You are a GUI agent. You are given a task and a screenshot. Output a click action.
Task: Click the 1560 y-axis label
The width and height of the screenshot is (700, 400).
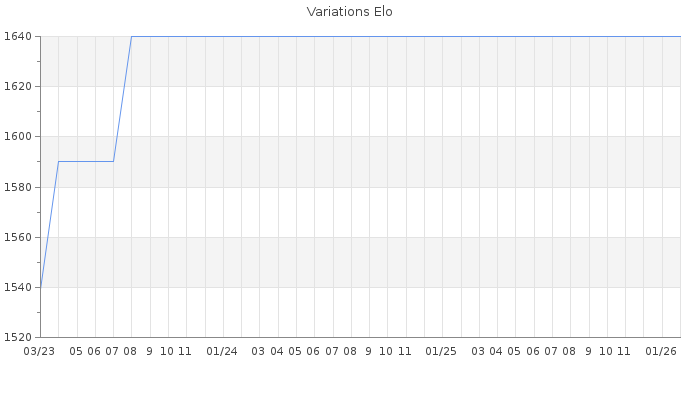point(19,237)
